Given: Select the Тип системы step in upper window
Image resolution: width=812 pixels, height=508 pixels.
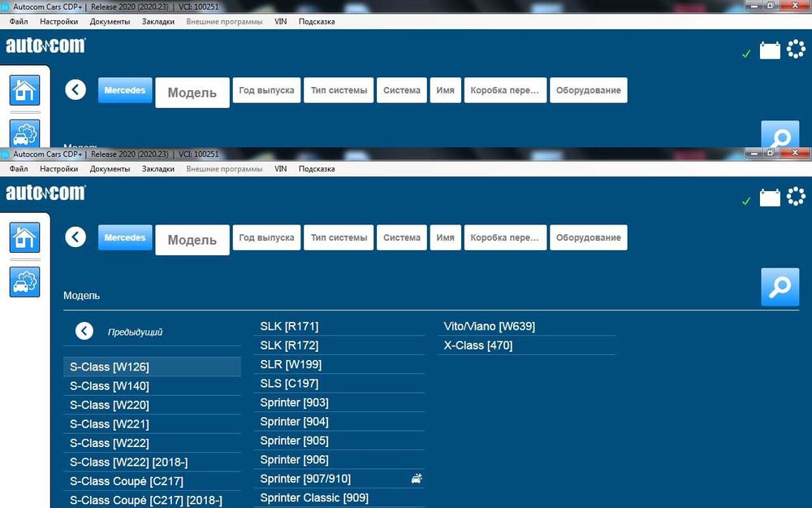Looking at the screenshot, I should pyautogui.click(x=339, y=90).
